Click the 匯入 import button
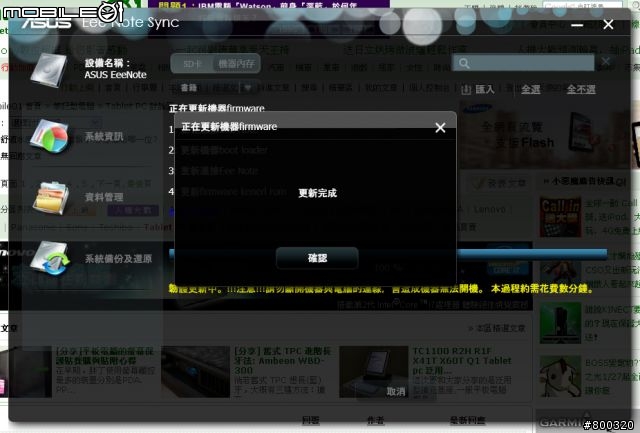Viewport: 640px width, 433px height. click(478, 89)
